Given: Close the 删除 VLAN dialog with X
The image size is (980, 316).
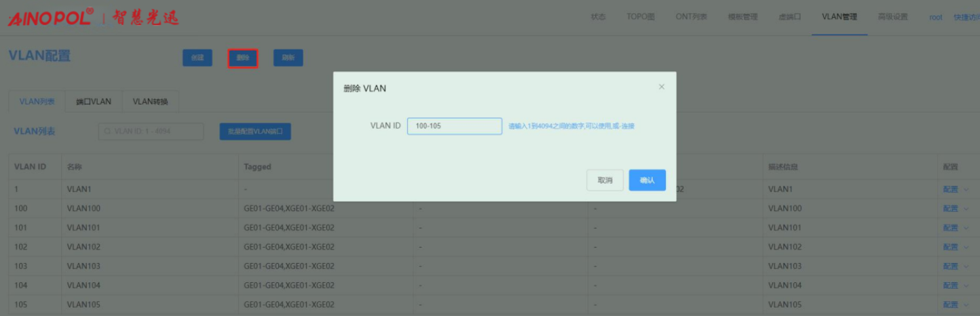Looking at the screenshot, I should 662,87.
